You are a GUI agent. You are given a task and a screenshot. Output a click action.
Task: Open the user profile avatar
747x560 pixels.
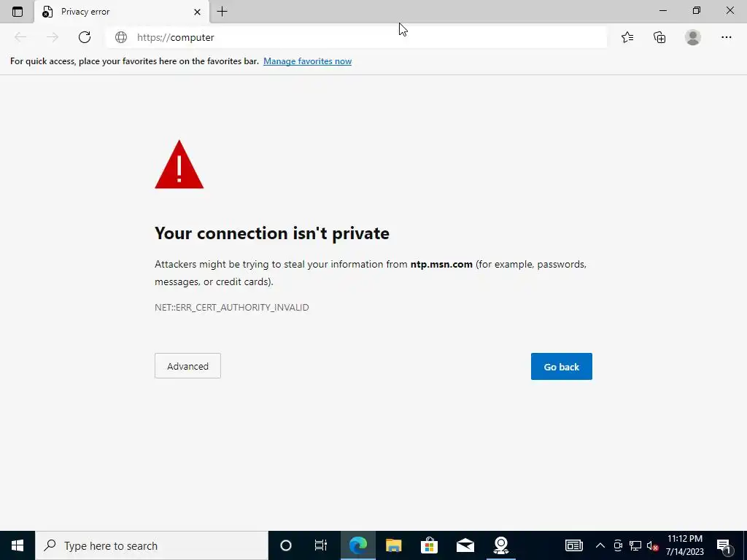coord(693,37)
